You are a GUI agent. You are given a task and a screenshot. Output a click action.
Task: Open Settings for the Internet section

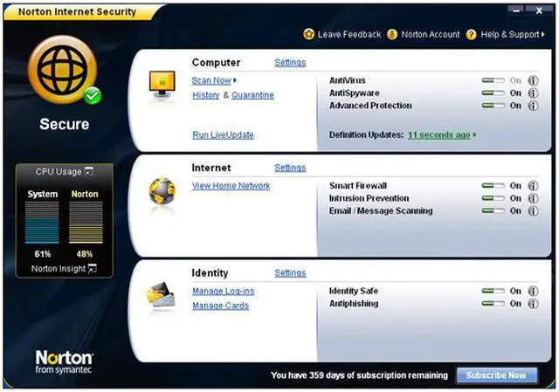coord(290,168)
